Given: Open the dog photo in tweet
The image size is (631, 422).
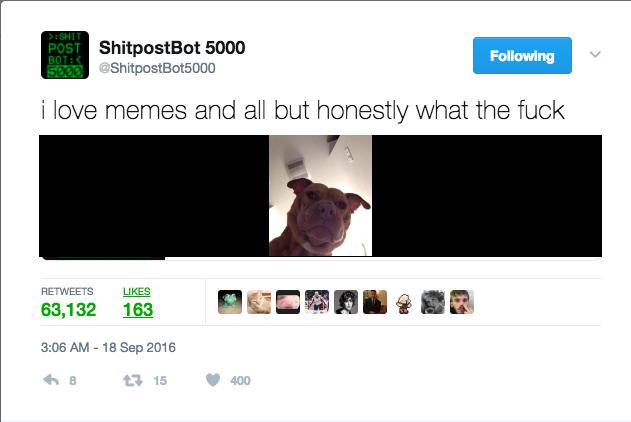Looking at the screenshot, I should 320,196.
